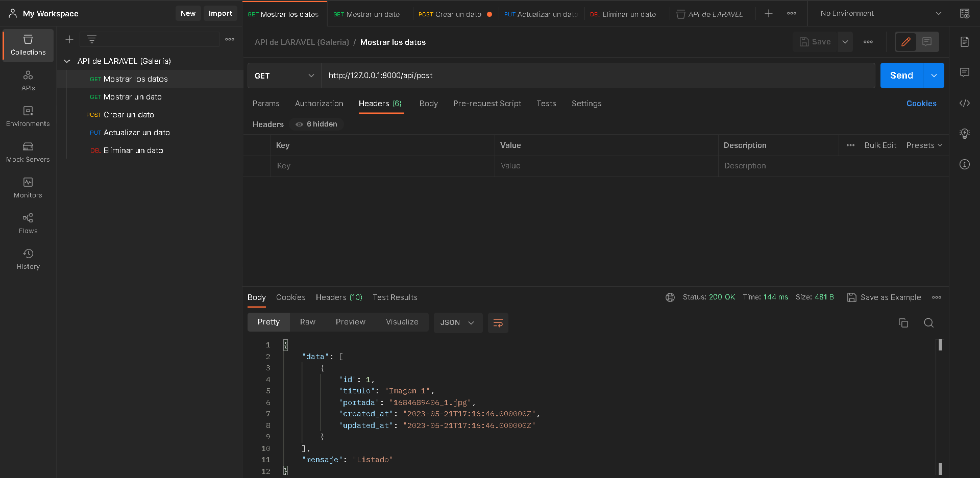Screen dimensions: 980x478
Task: Switch to the Authorization tab
Action: (x=319, y=104)
